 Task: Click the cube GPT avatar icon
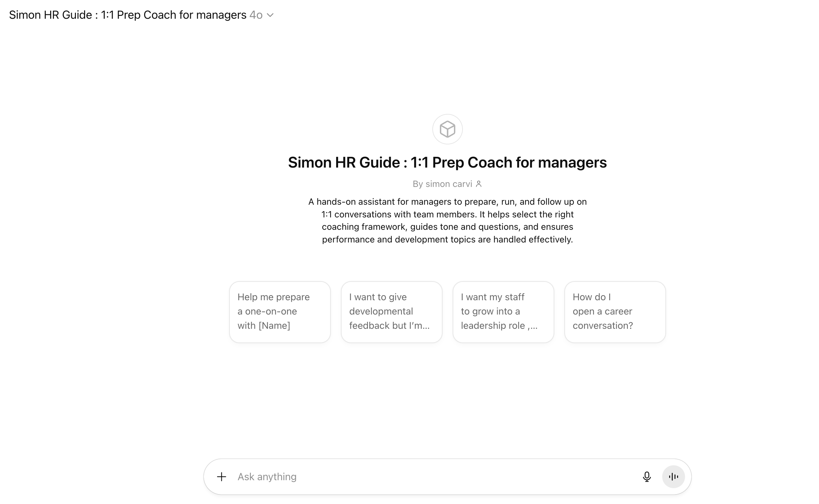pyautogui.click(x=447, y=129)
